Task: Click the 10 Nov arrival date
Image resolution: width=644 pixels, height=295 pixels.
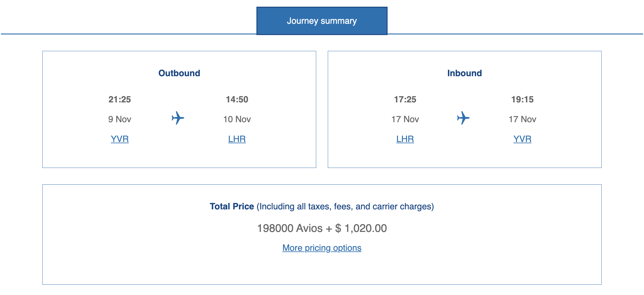Action: (x=237, y=119)
